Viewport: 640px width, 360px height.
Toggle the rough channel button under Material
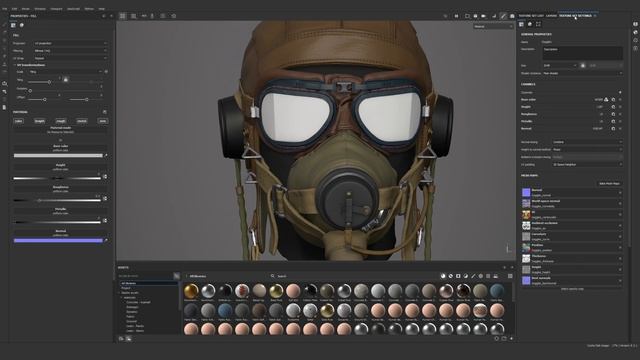(x=61, y=121)
